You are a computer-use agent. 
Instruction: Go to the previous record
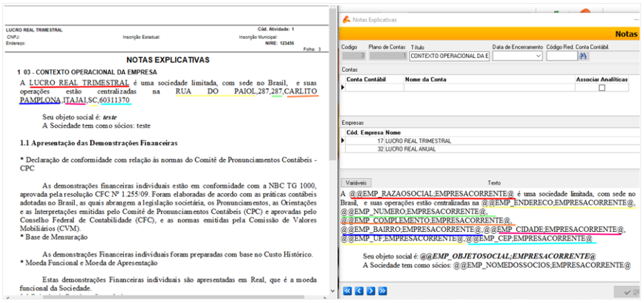pyautogui.click(x=359, y=291)
